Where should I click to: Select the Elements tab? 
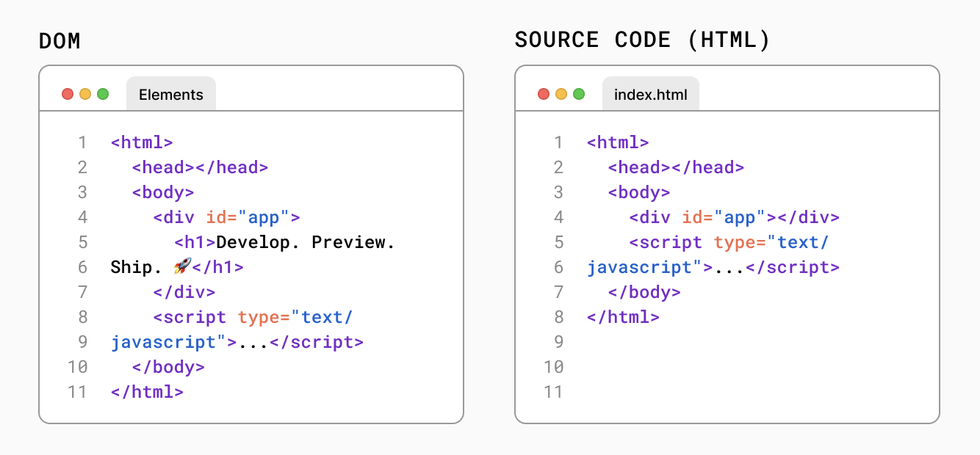pyautogui.click(x=171, y=94)
